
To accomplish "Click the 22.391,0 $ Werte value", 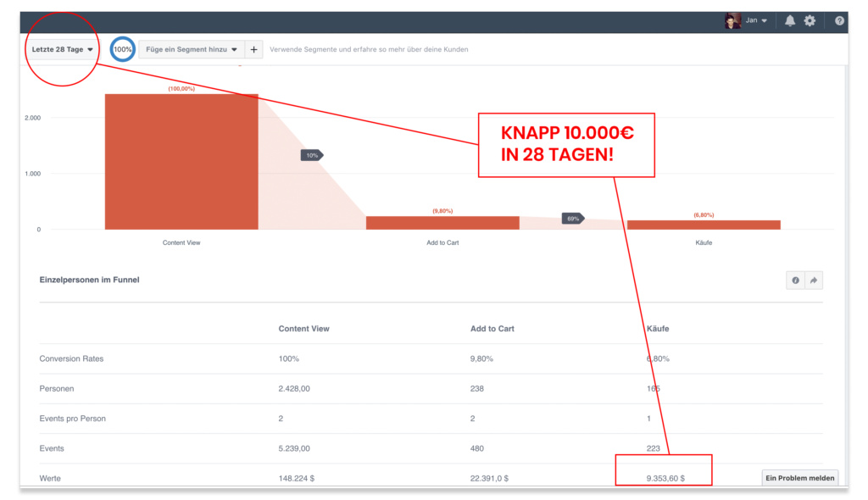I will click(489, 479).
